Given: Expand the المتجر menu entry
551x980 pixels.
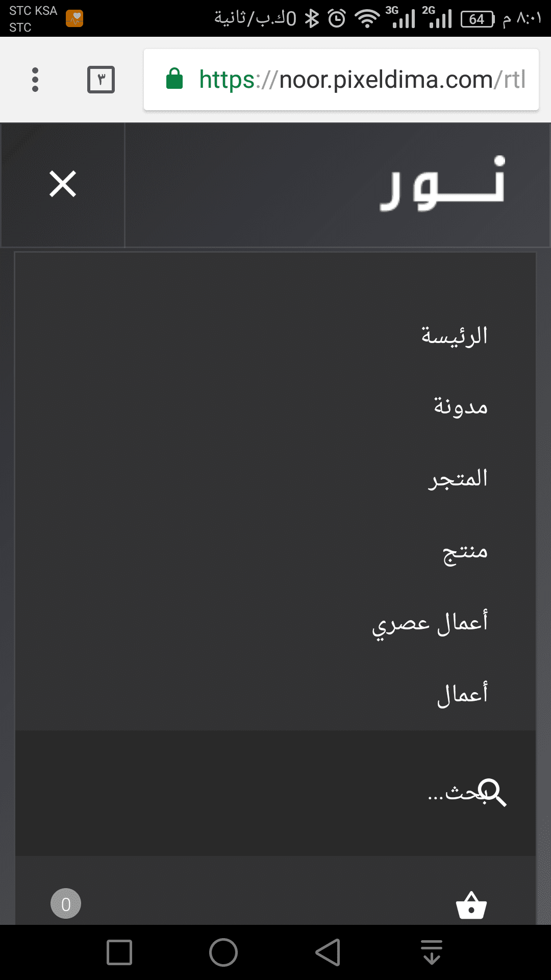Looking at the screenshot, I should 458,479.
